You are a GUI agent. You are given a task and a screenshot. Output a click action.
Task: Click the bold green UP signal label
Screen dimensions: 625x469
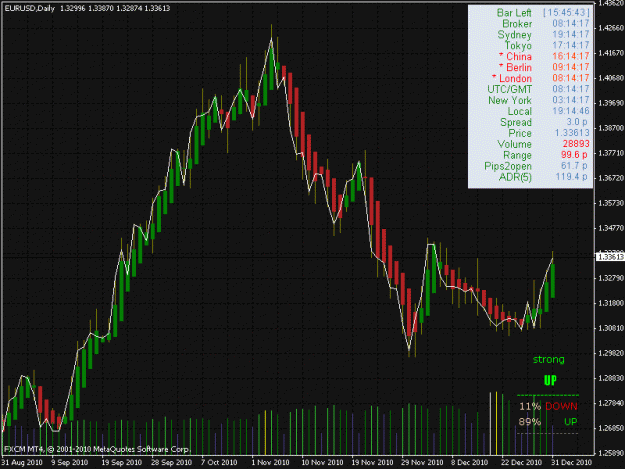550,381
